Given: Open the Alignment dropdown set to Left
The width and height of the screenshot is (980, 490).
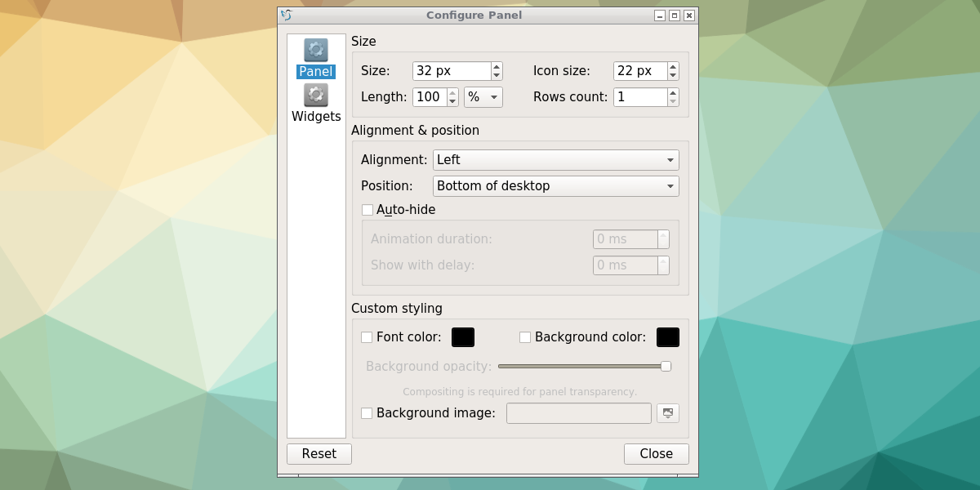Looking at the screenshot, I should tap(556, 160).
